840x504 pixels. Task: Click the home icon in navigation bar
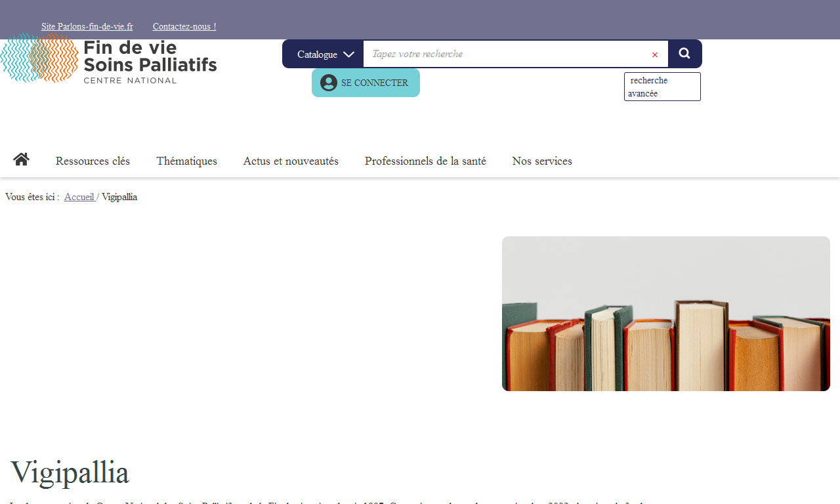pyautogui.click(x=21, y=159)
